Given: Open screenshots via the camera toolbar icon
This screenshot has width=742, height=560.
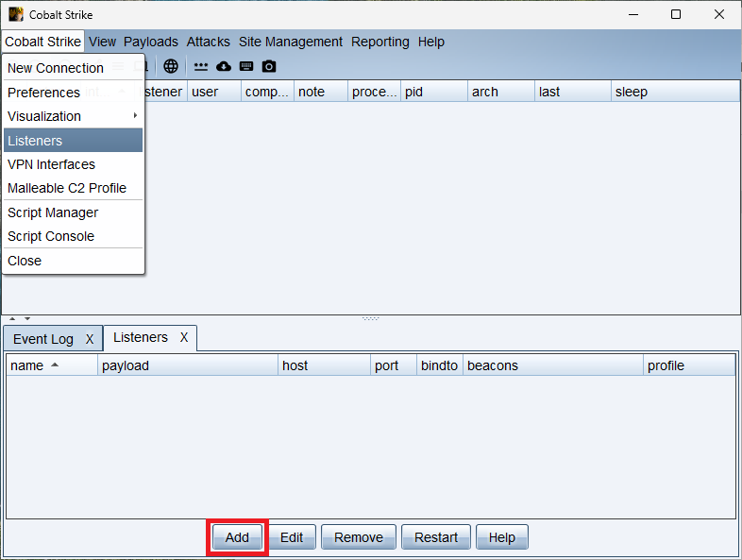Looking at the screenshot, I should pyautogui.click(x=269, y=66).
